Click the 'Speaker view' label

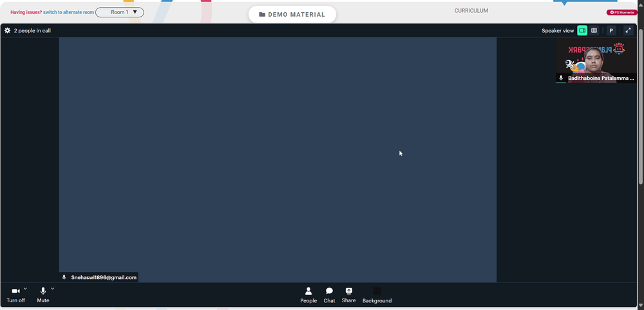coord(557,30)
